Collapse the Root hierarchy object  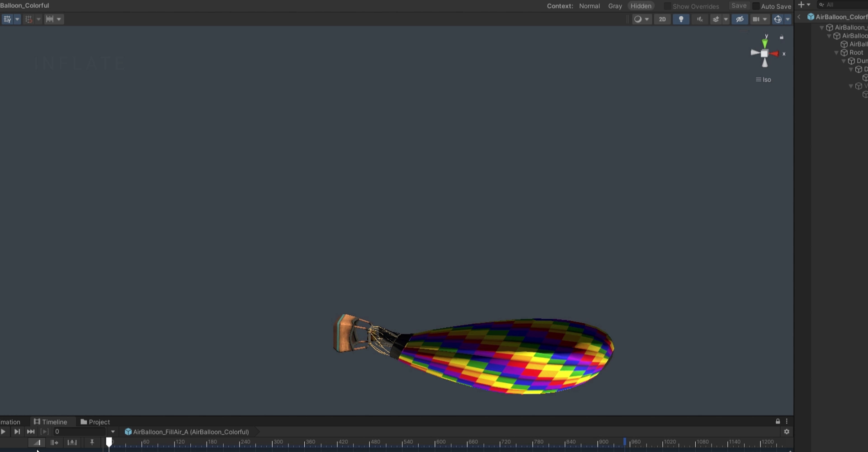click(836, 52)
